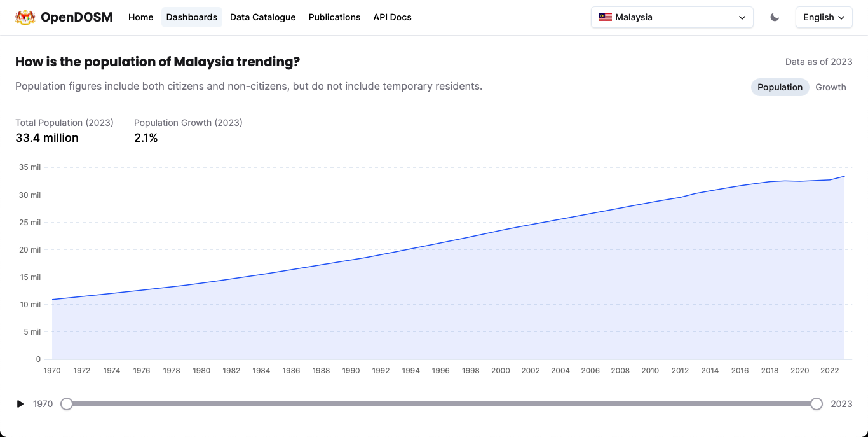Toggle dark mode with the moon icon
This screenshot has height=437, width=868.
tap(775, 17)
